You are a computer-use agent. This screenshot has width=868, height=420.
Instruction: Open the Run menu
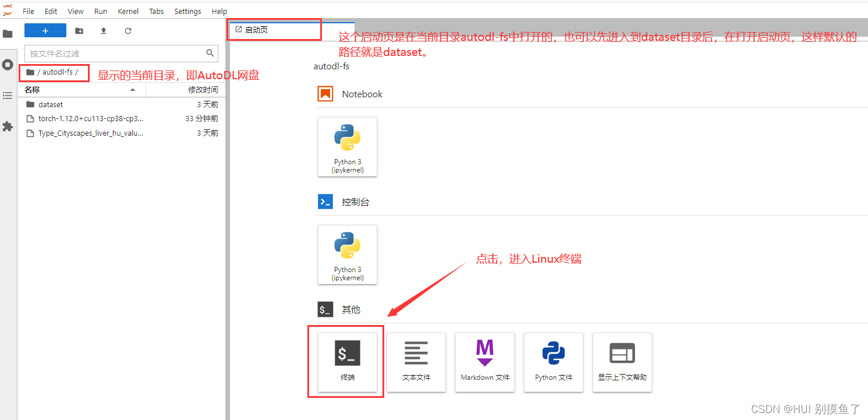tap(101, 11)
